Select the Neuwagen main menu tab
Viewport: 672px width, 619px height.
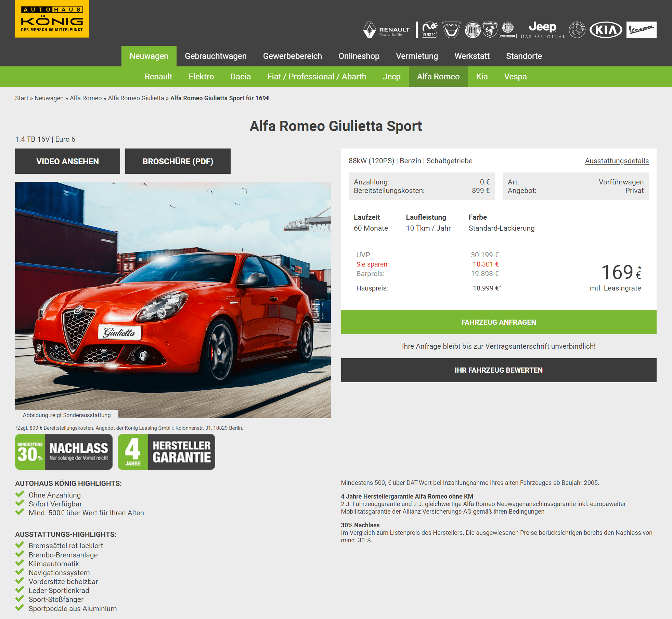point(149,56)
